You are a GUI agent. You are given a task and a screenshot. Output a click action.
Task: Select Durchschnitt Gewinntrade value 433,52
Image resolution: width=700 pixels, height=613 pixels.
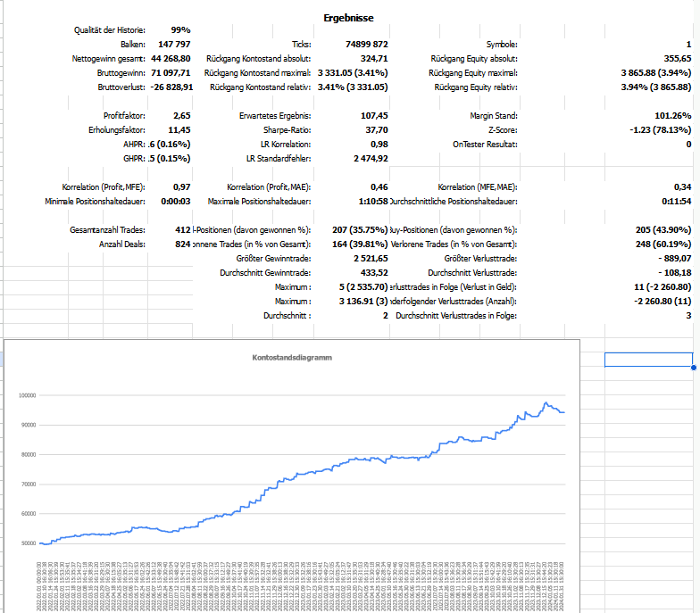[x=374, y=273]
